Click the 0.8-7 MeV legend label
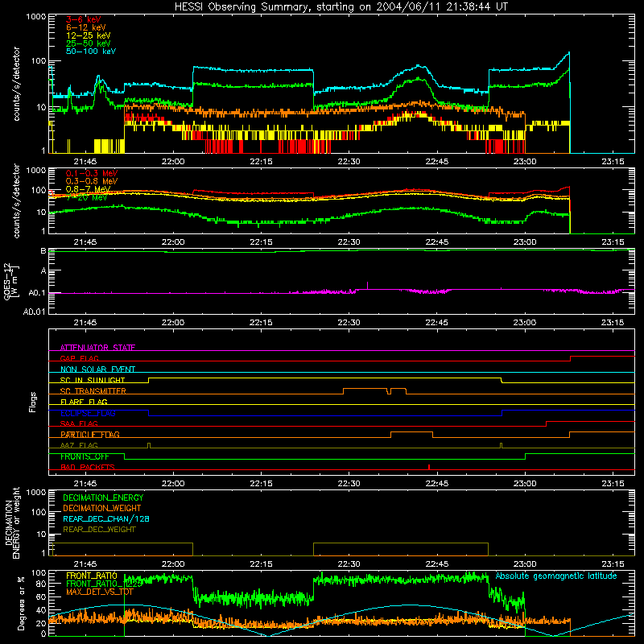 coord(88,189)
